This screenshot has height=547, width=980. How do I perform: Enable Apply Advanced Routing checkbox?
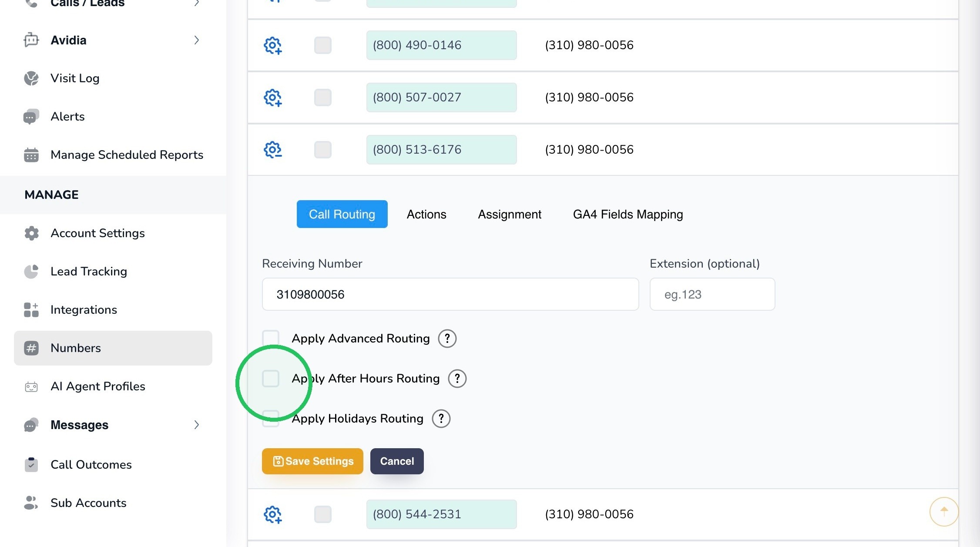(271, 339)
